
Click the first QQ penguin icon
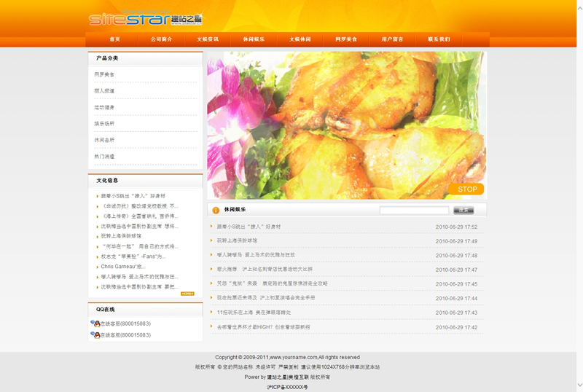pos(95,324)
